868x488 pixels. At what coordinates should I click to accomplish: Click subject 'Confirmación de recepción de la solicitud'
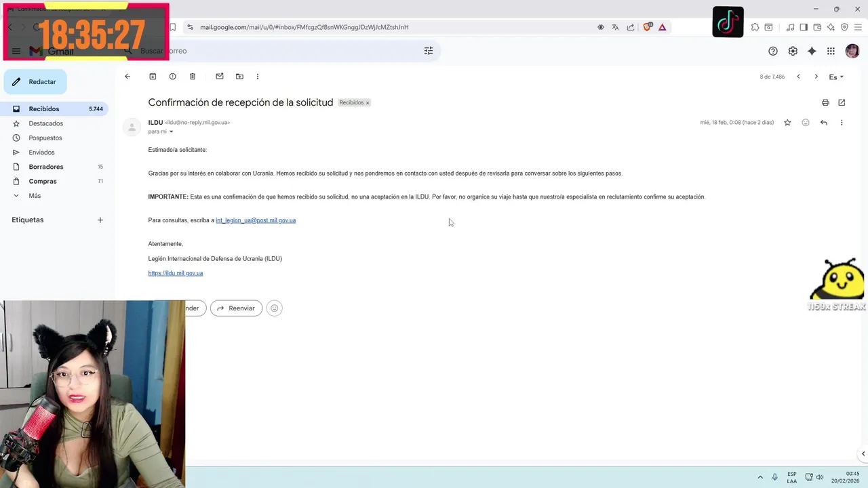(x=241, y=102)
